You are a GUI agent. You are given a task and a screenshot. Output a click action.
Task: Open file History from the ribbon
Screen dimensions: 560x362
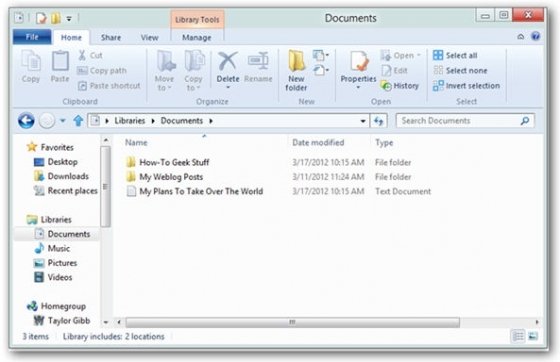pos(399,86)
